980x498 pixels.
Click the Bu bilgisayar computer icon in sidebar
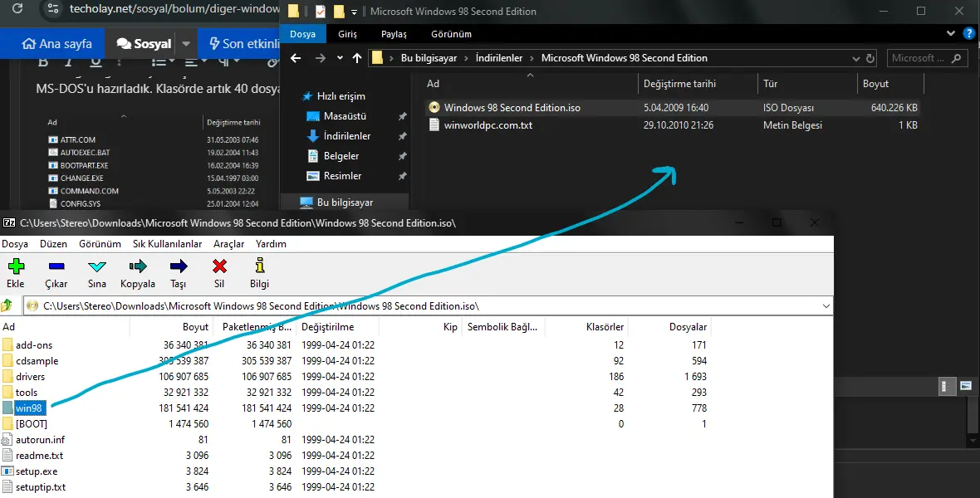306,203
